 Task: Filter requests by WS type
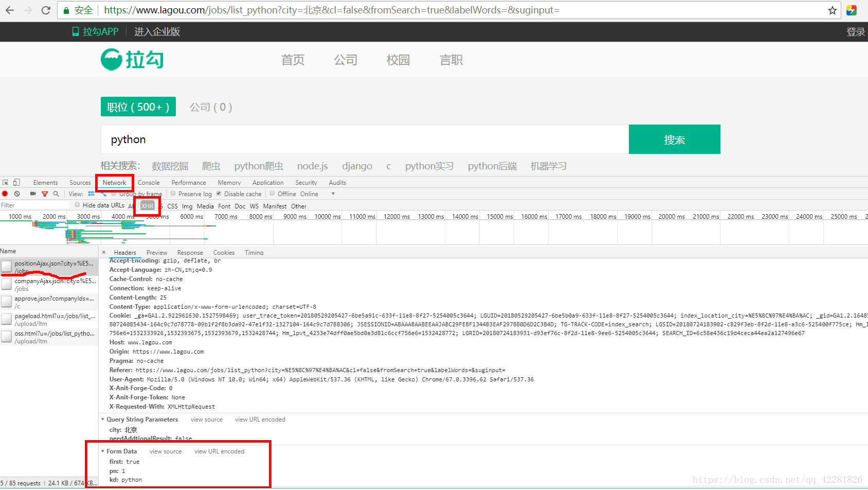coord(254,206)
